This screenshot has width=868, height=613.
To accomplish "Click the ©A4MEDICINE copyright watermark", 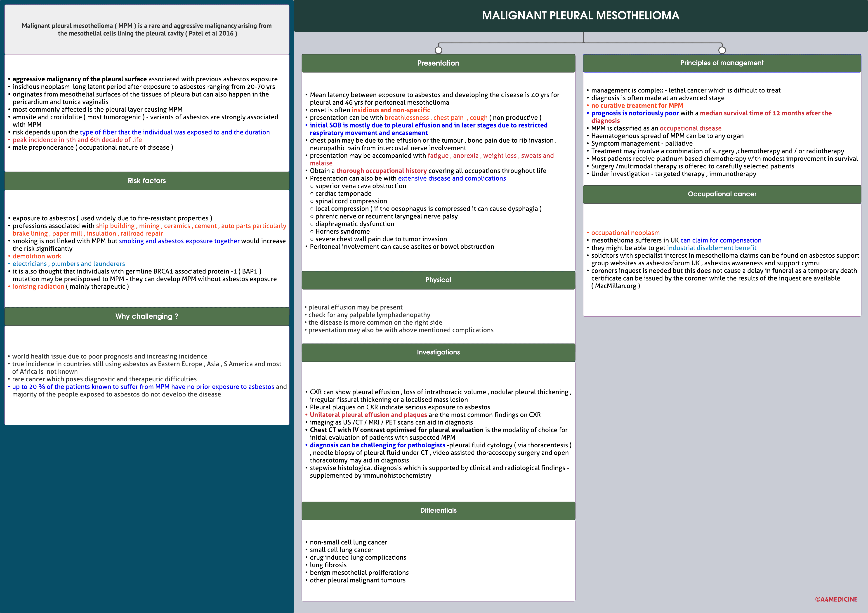I will [836, 599].
